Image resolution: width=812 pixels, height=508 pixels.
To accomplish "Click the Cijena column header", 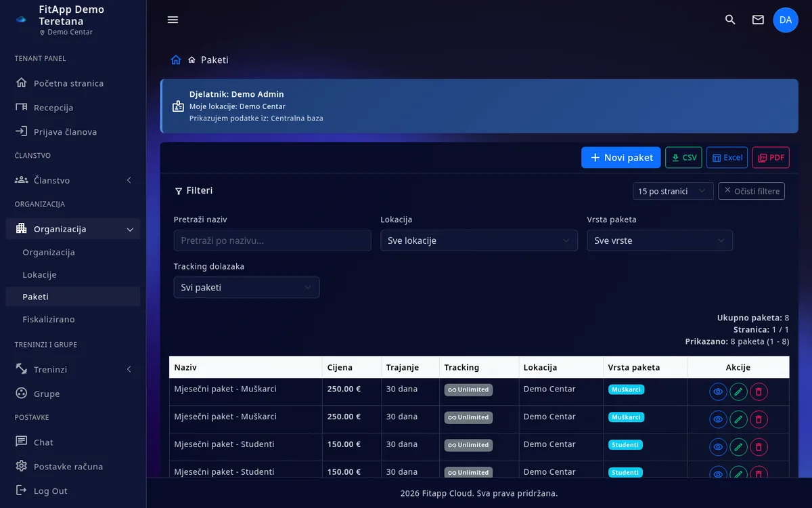I will coord(352,367).
